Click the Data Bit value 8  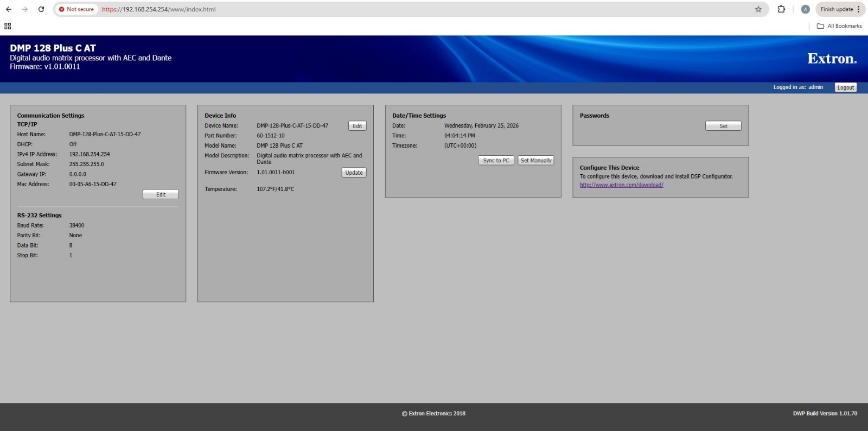coord(71,245)
